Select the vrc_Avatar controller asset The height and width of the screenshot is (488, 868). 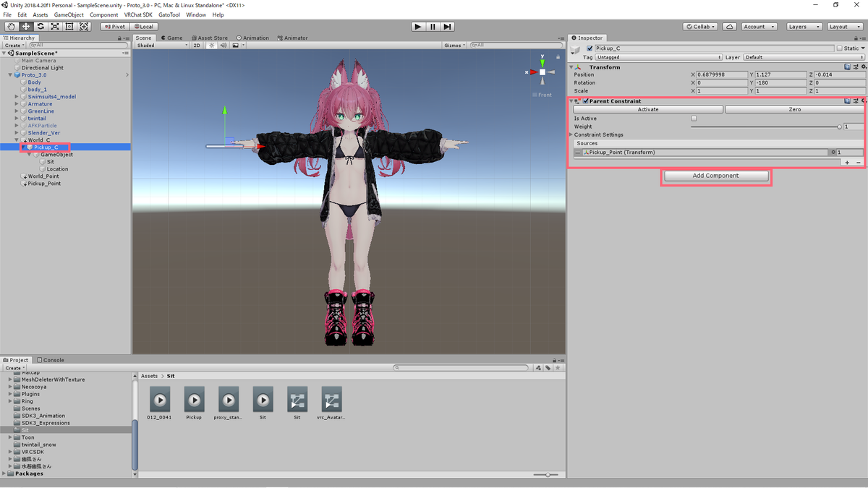click(331, 403)
